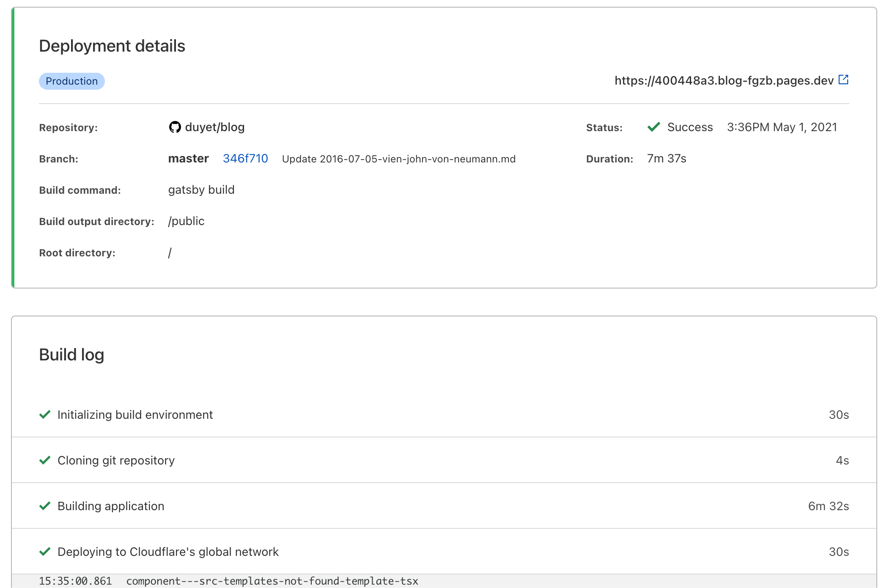Screen dimensions: 884x588
Task: Click the Build log heading
Action: 71,354
